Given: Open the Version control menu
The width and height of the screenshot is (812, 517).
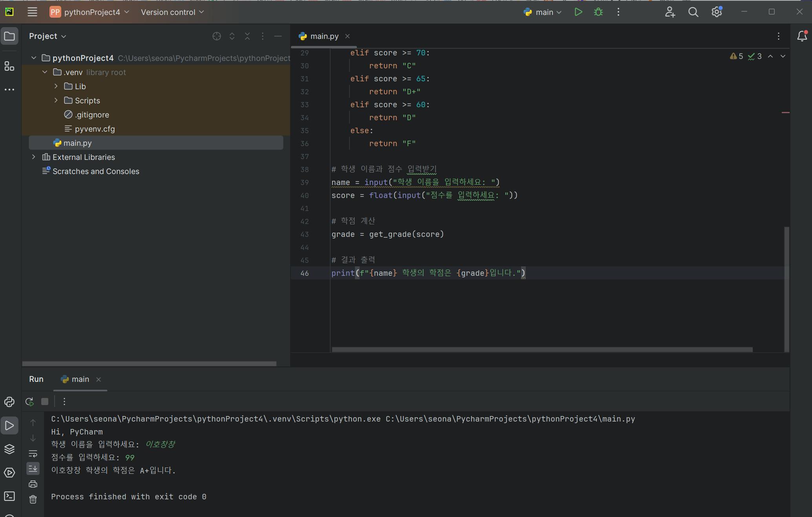Looking at the screenshot, I should point(172,12).
